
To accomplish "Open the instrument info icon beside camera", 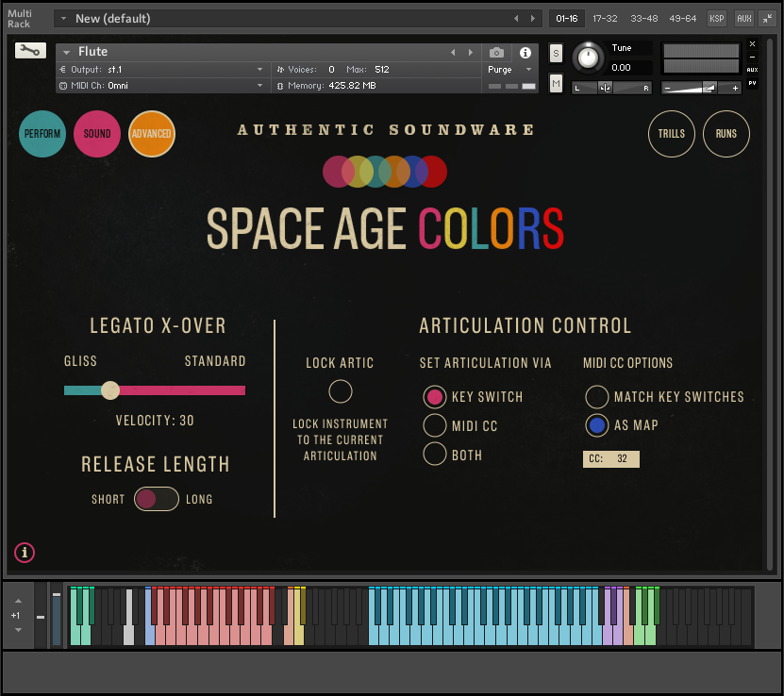I will click(525, 53).
